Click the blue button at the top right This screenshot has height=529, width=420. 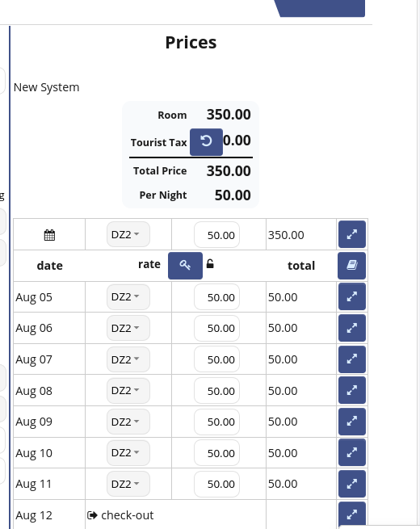click(320, 8)
